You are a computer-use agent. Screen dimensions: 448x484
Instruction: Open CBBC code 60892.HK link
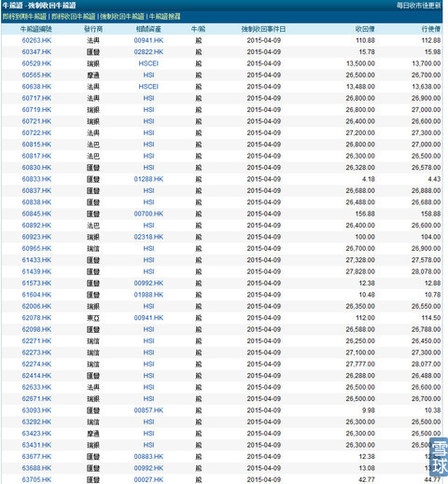(36, 226)
